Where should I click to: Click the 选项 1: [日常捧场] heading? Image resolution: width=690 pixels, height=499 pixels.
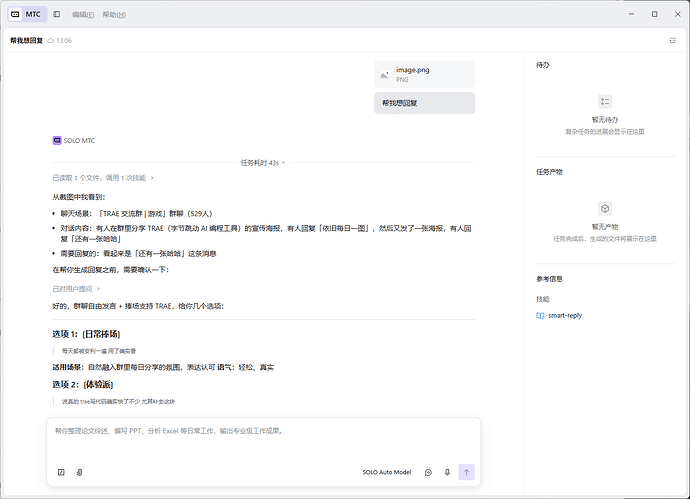click(x=86, y=334)
